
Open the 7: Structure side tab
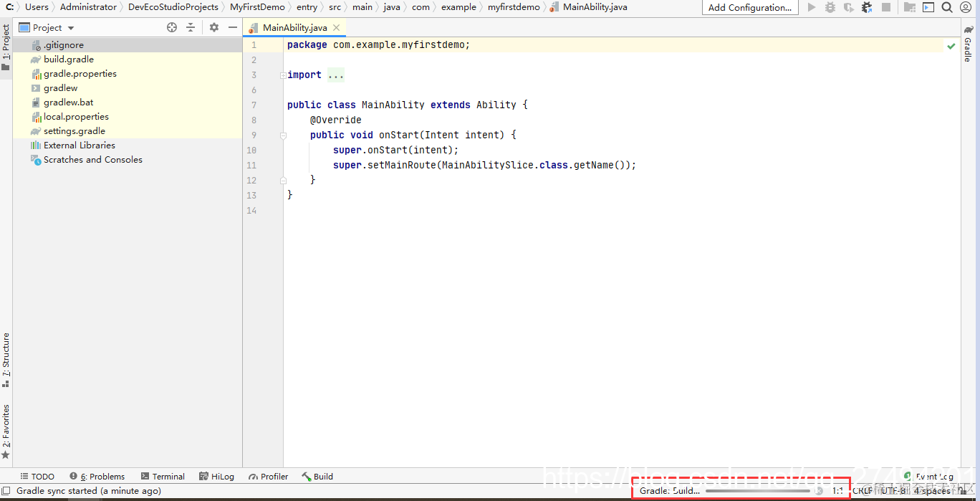pyautogui.click(x=6, y=361)
